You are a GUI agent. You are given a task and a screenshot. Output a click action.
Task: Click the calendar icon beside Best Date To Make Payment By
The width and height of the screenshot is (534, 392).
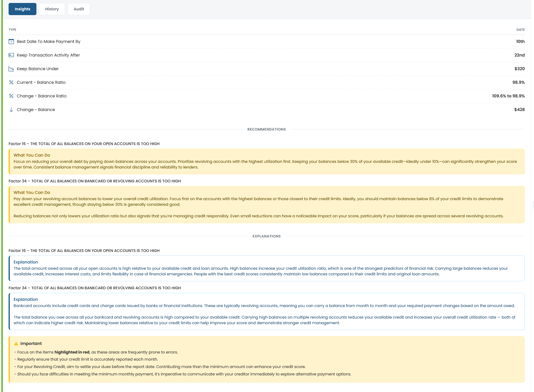tap(11, 41)
